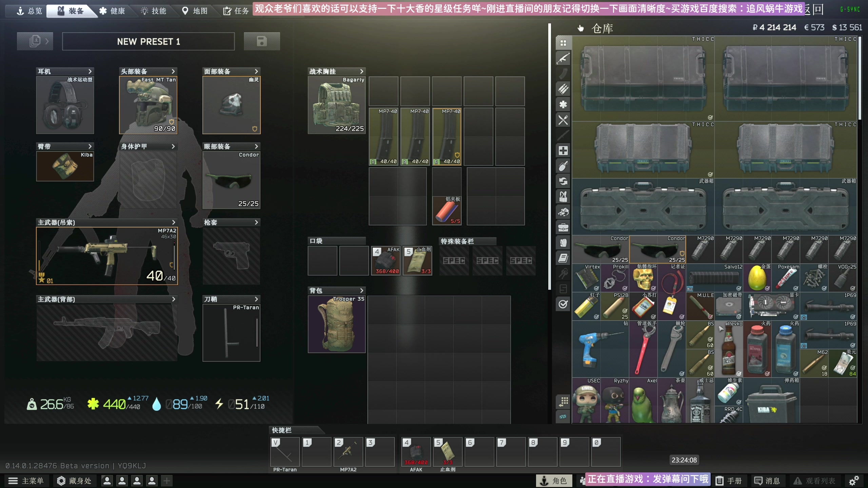Click the 角色 character button
This screenshot has width=868, height=488.
(554, 481)
